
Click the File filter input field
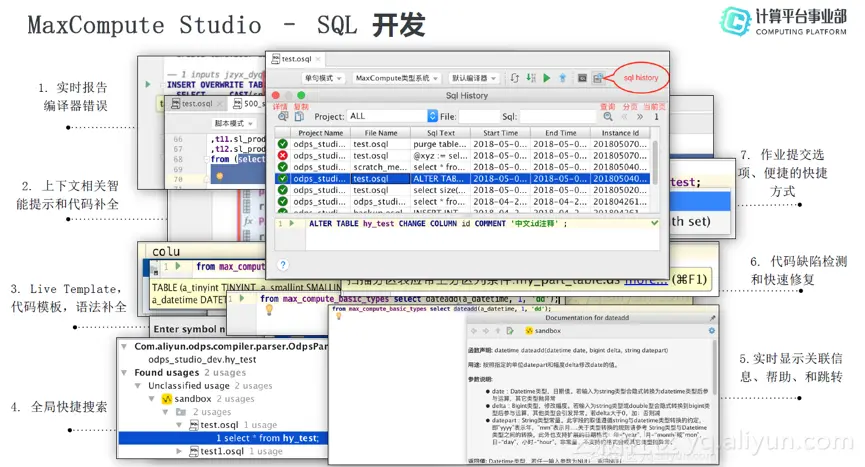coord(479,116)
